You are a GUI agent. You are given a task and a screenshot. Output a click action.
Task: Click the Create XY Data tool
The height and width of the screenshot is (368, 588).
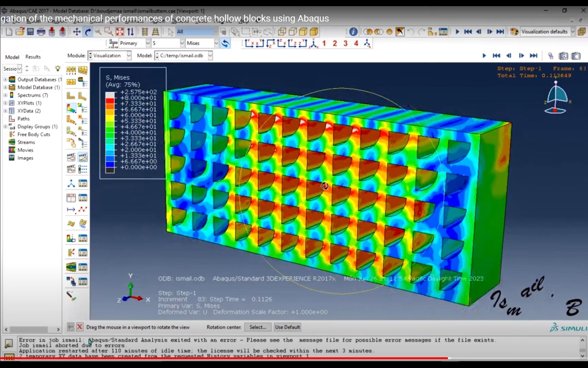71,198
